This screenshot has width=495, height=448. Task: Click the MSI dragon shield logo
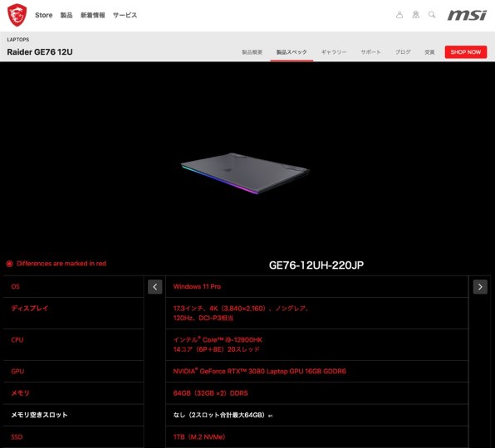point(17,15)
